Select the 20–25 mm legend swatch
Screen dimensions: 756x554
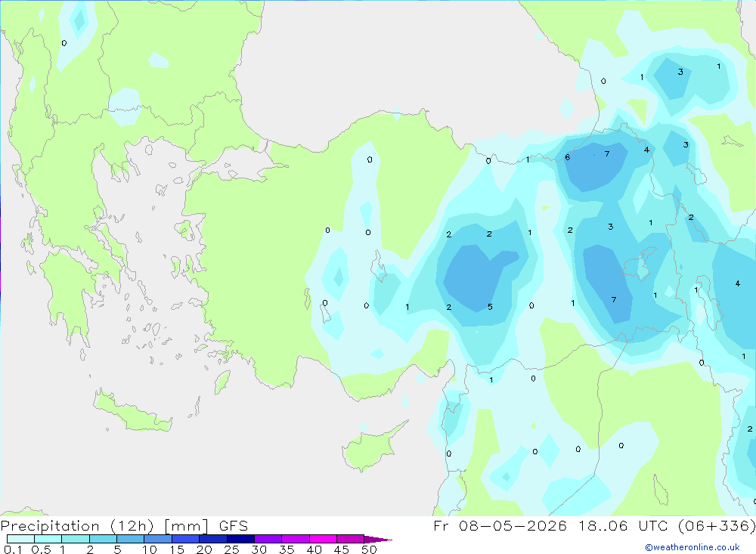pyautogui.click(x=213, y=539)
